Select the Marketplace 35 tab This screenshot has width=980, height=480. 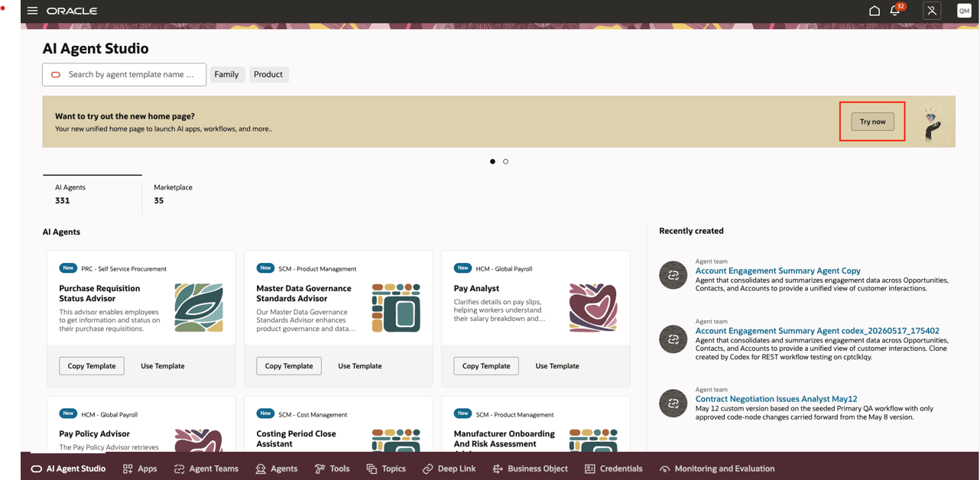coord(174,194)
